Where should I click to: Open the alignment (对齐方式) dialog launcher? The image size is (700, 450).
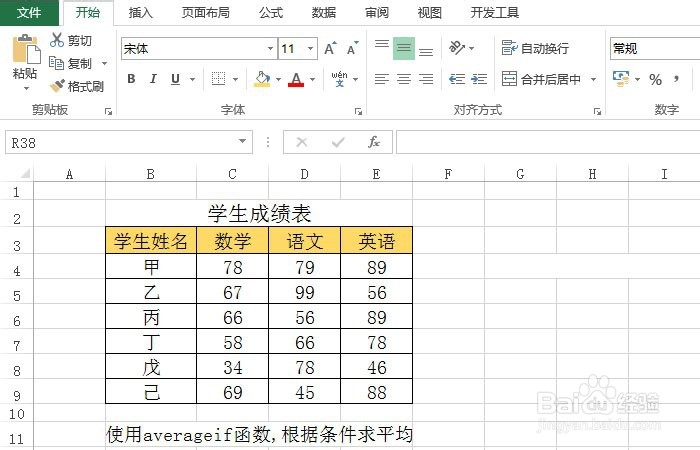(x=597, y=112)
